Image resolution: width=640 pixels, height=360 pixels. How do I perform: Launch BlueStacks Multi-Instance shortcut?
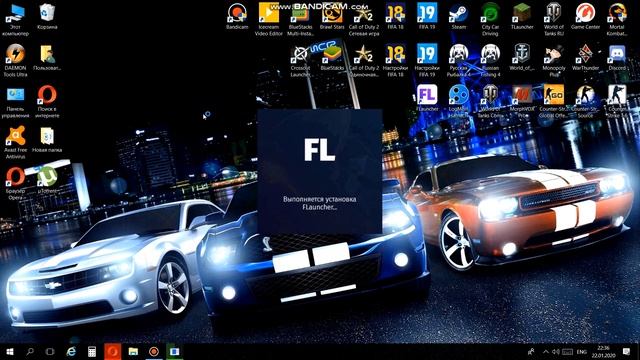click(x=300, y=19)
